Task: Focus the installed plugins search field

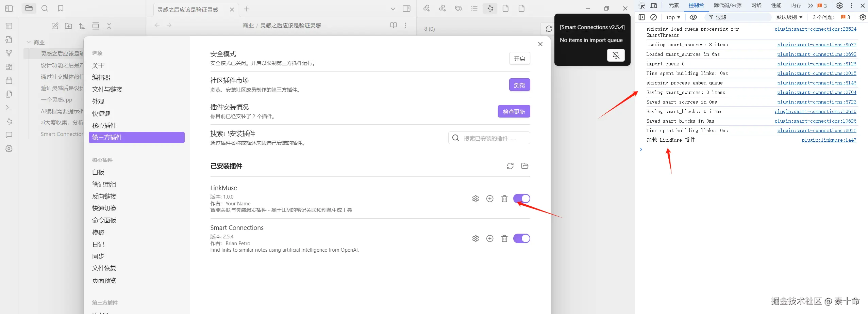Action: [x=489, y=138]
